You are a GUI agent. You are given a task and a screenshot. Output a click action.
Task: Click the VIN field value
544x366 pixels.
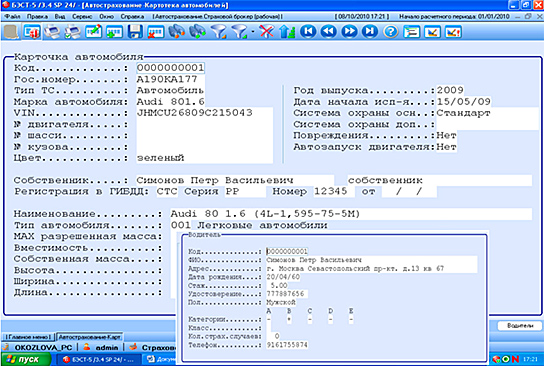tap(204, 113)
